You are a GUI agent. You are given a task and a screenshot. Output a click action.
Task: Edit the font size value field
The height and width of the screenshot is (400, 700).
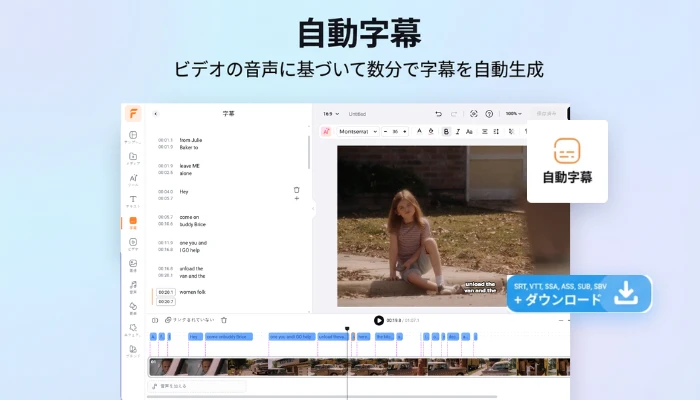click(395, 132)
